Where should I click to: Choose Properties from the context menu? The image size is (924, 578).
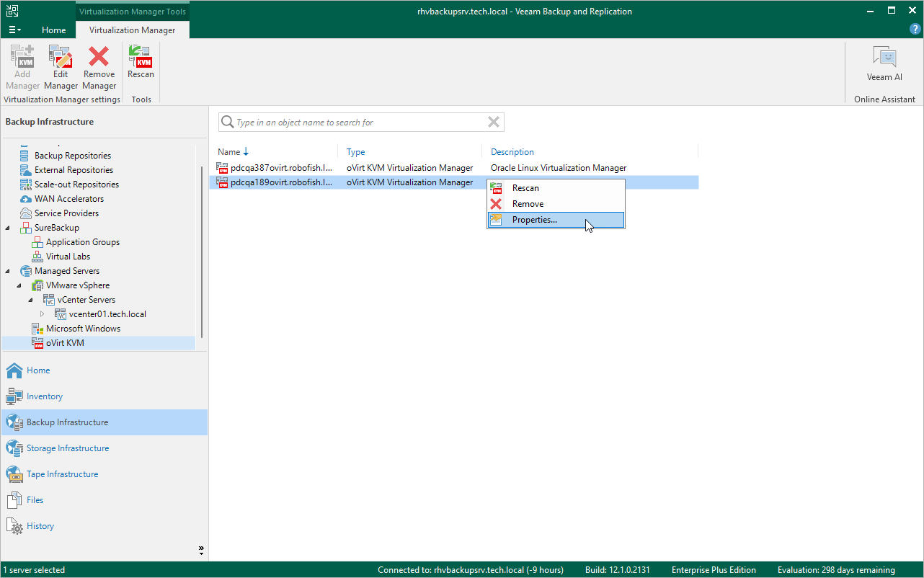(556, 220)
